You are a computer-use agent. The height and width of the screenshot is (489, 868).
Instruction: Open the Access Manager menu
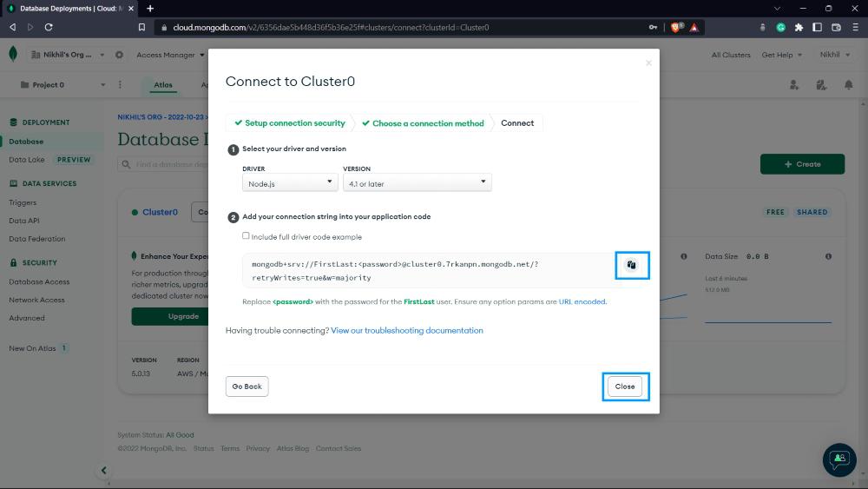[170, 55]
